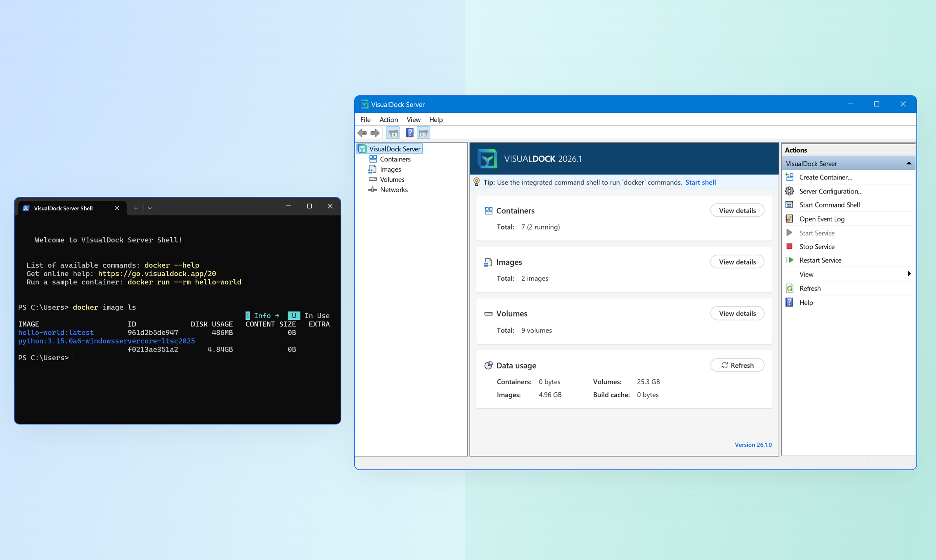Click the red Stop Service icon
The height and width of the screenshot is (560, 936).
coord(790,246)
